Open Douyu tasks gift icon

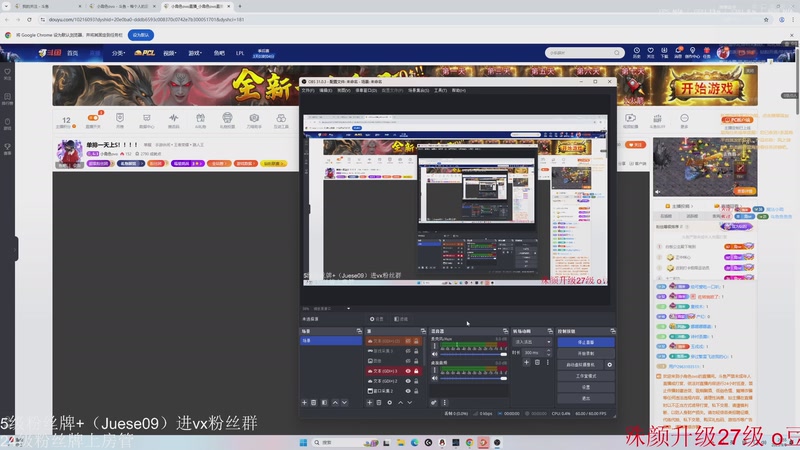click(707, 53)
